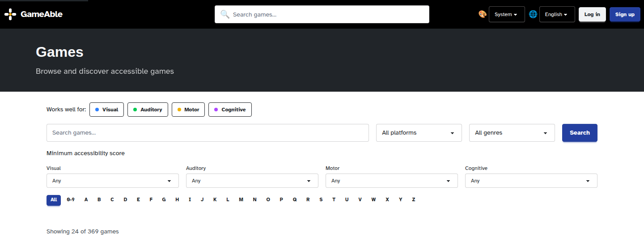Open the English language dropdown
Screen dimensions: 644x237
[x=557, y=14]
